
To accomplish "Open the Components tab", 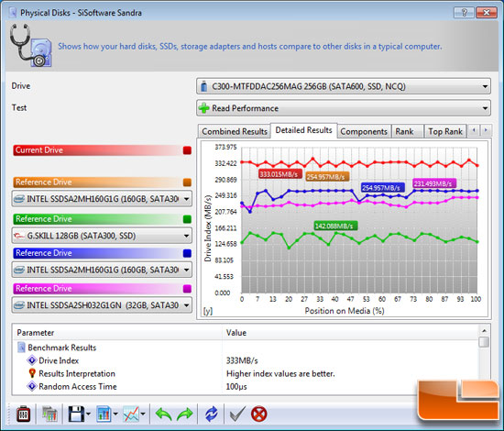I will [364, 131].
